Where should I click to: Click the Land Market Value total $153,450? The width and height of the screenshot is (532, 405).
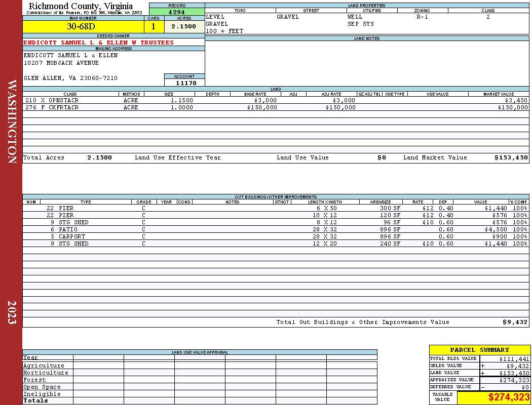[x=511, y=157]
